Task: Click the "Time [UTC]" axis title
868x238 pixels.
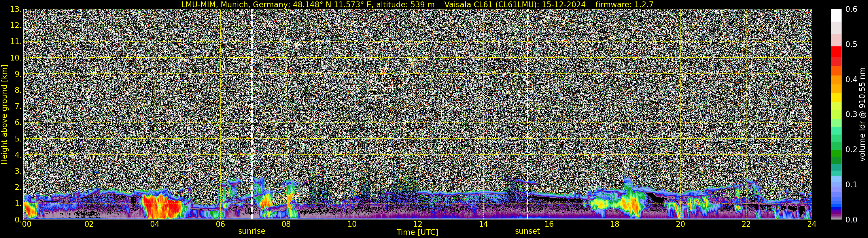Action: tap(417, 232)
